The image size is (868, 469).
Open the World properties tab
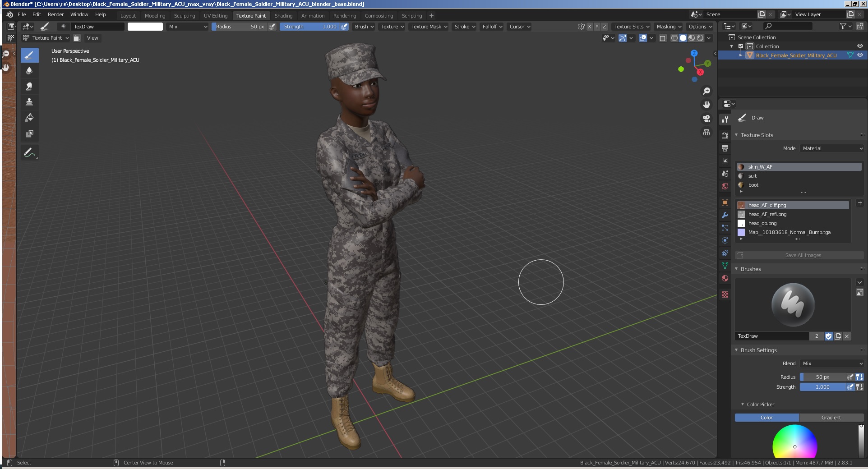pos(725,186)
